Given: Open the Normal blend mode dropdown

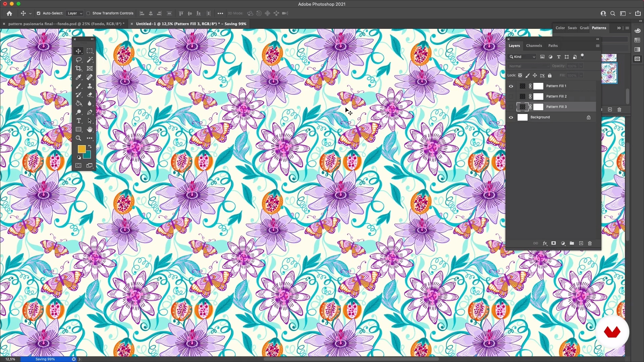Looking at the screenshot, I should (x=529, y=66).
